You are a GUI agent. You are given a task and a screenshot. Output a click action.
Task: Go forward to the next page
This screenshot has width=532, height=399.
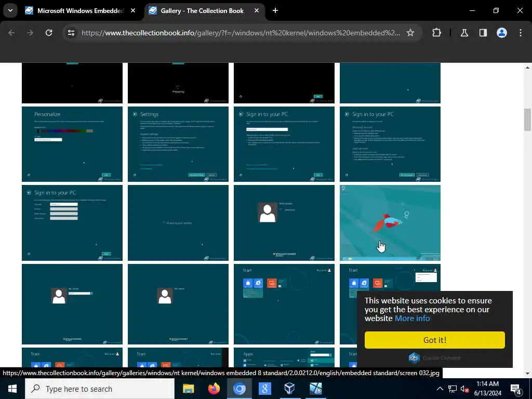pyautogui.click(x=30, y=33)
